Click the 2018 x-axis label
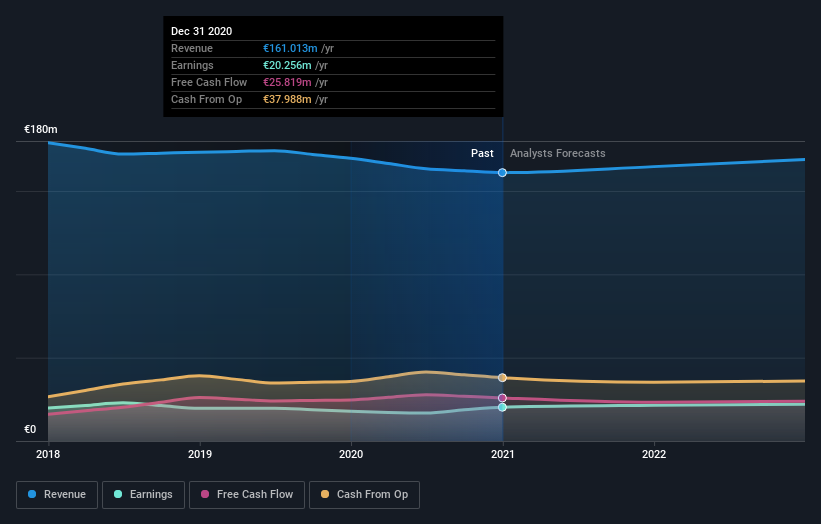821x524 pixels. tap(48, 454)
